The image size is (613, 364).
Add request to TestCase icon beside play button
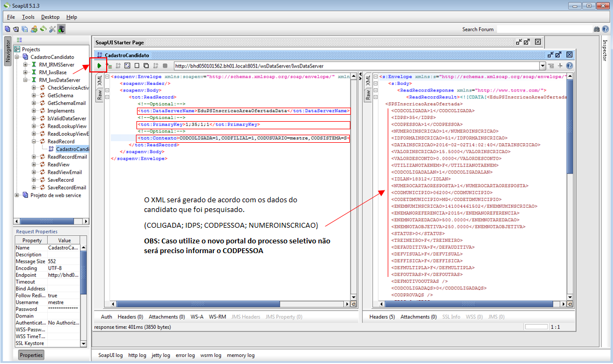(109, 66)
